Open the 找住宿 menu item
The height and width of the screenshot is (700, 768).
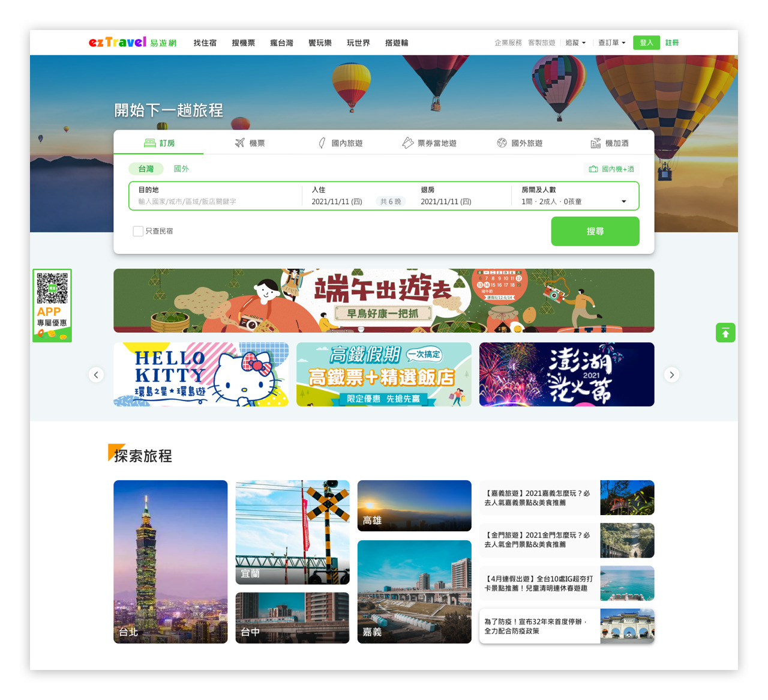coord(205,43)
